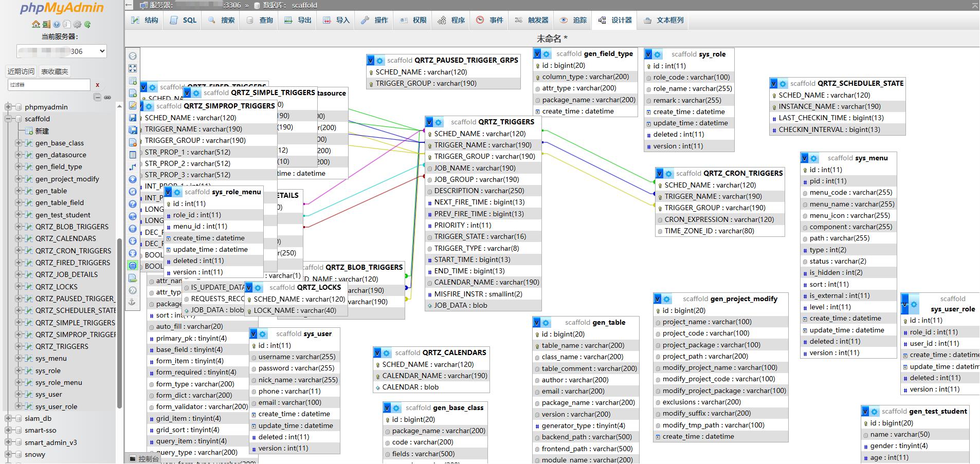Clear the filter with red X
The image size is (980, 464).
(97, 85)
